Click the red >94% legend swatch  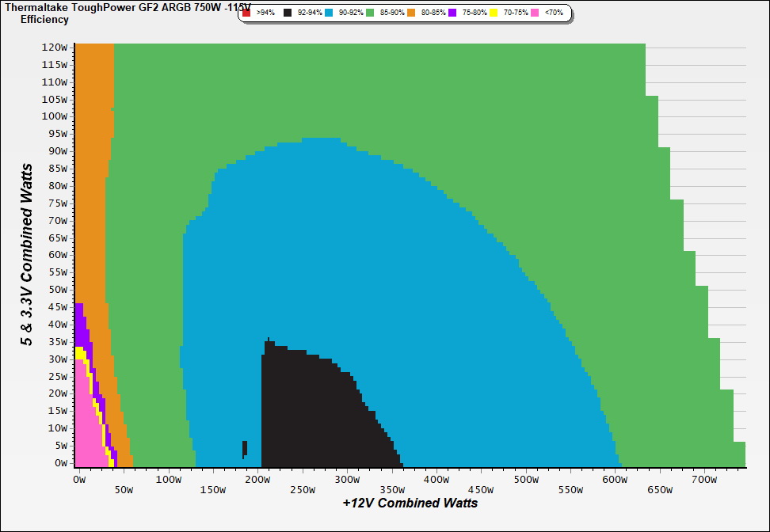(x=246, y=13)
